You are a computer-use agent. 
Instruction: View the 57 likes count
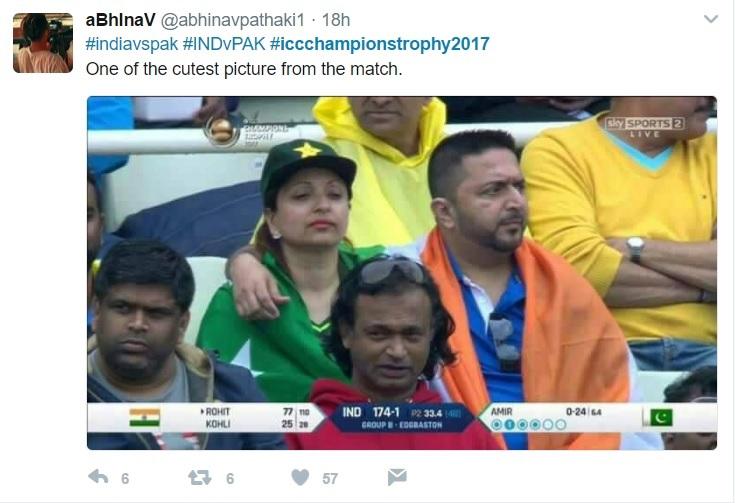click(330, 479)
